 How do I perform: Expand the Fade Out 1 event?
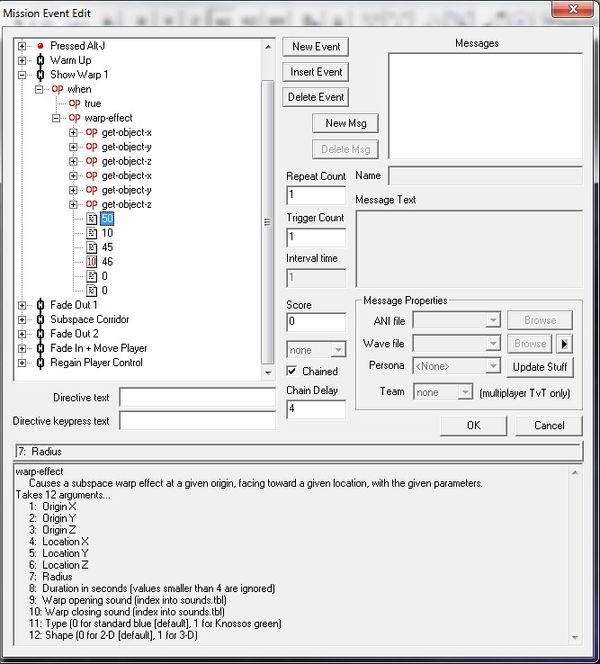[22, 305]
